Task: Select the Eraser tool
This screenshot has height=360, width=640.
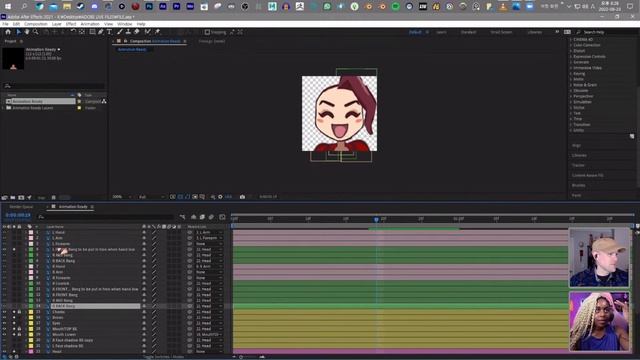Action: (137, 32)
